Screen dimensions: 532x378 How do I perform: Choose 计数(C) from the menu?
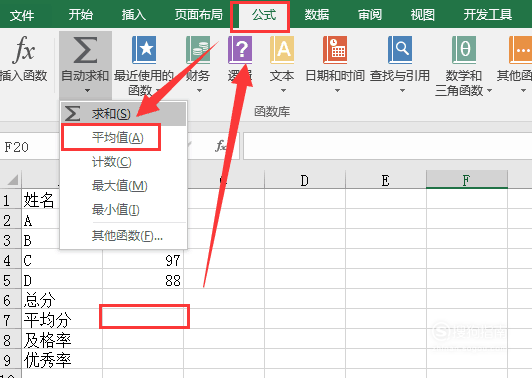[x=124, y=162]
